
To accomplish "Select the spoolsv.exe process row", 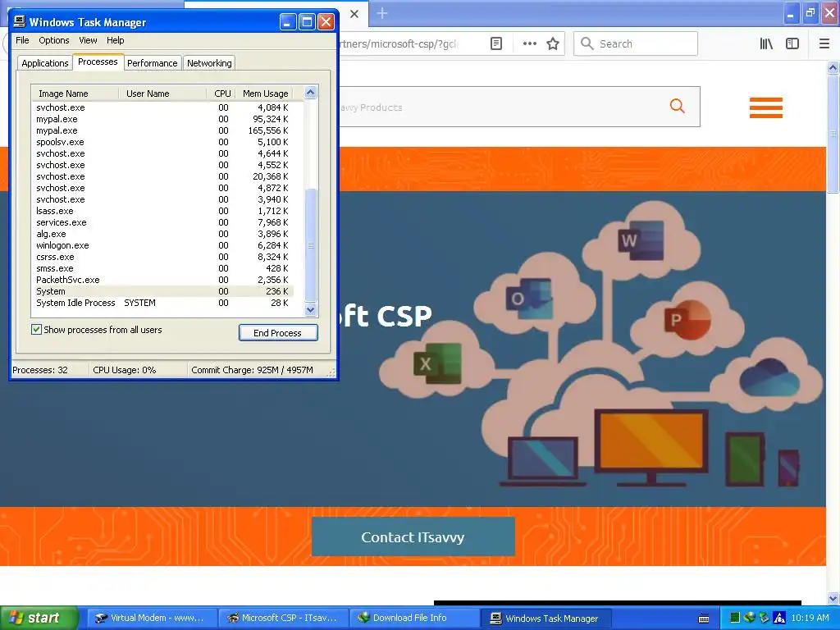I will 162,142.
